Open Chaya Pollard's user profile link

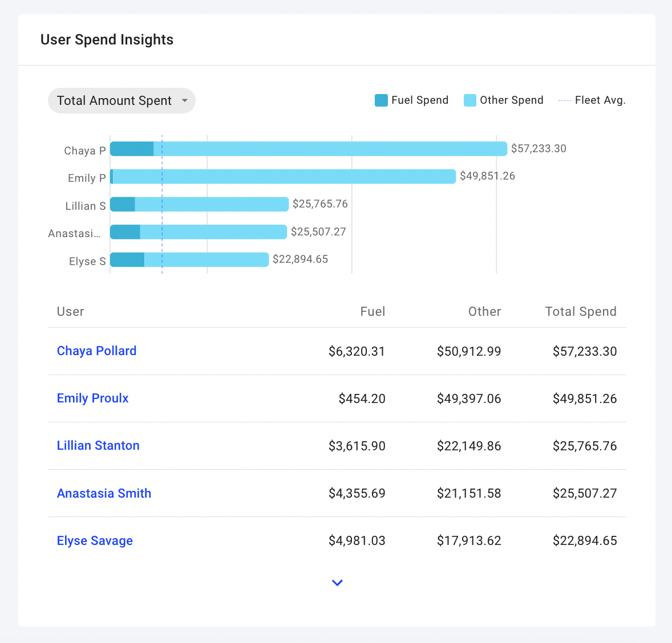[96, 351]
